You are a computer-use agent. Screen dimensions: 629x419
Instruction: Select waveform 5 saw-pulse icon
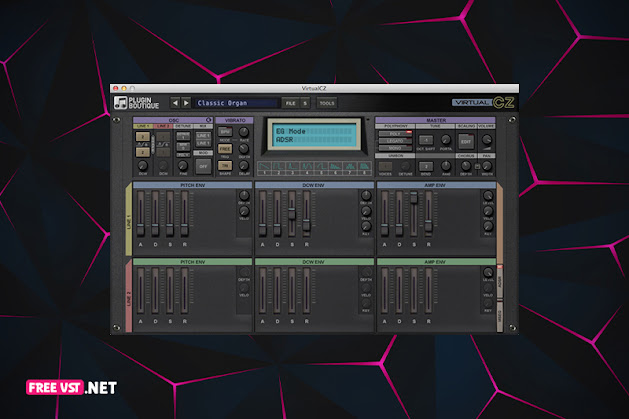pyautogui.click(x=321, y=168)
